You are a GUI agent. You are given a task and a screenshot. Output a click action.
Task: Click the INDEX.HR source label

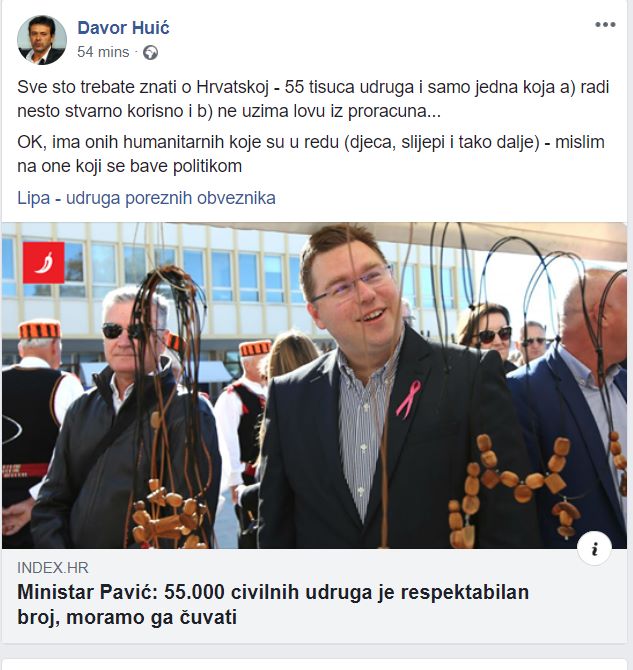coord(53,568)
